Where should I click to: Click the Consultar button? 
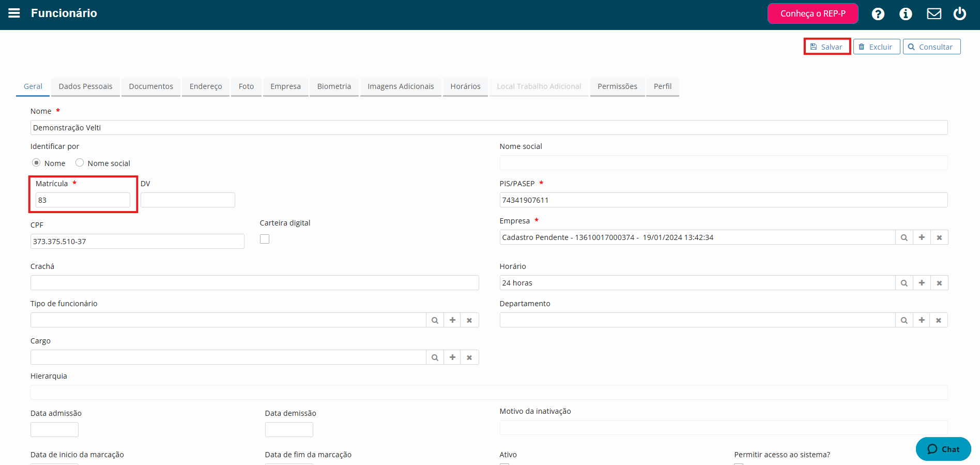931,47
